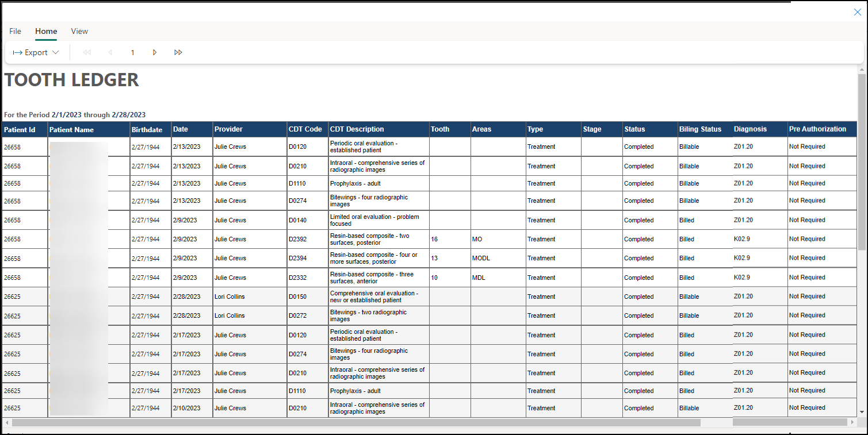Click the vertical scrollbar thumb
868x435 pixels.
[862, 162]
